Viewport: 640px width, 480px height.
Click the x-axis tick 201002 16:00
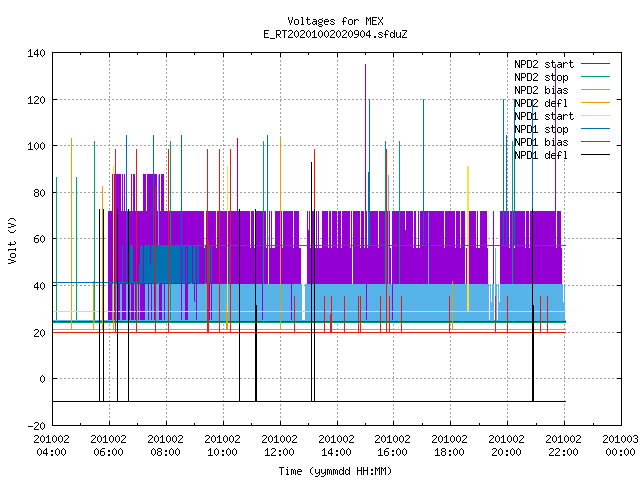tap(393, 446)
